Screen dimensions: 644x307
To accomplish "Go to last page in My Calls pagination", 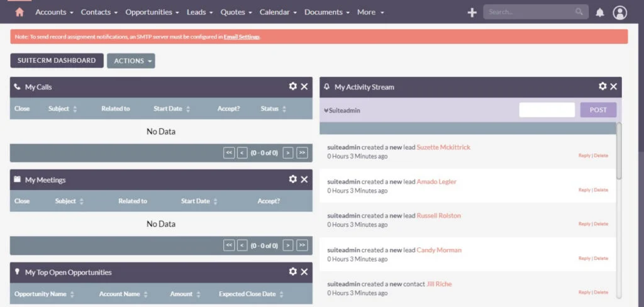I will [x=302, y=153].
